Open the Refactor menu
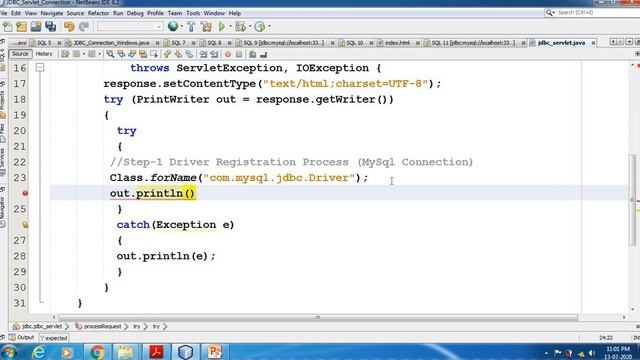 98,13
